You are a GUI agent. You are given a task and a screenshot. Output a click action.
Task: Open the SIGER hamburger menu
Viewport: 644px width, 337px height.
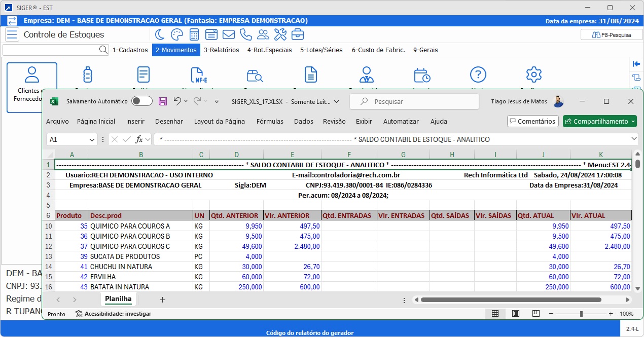[12, 34]
